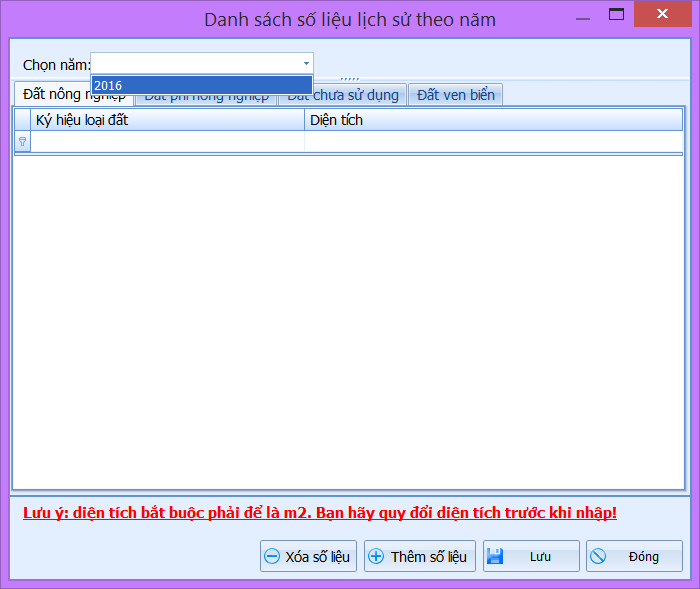Sort by the Ký hiệu loại đất column header
Viewport: 700px width, 589px height.
[167, 120]
